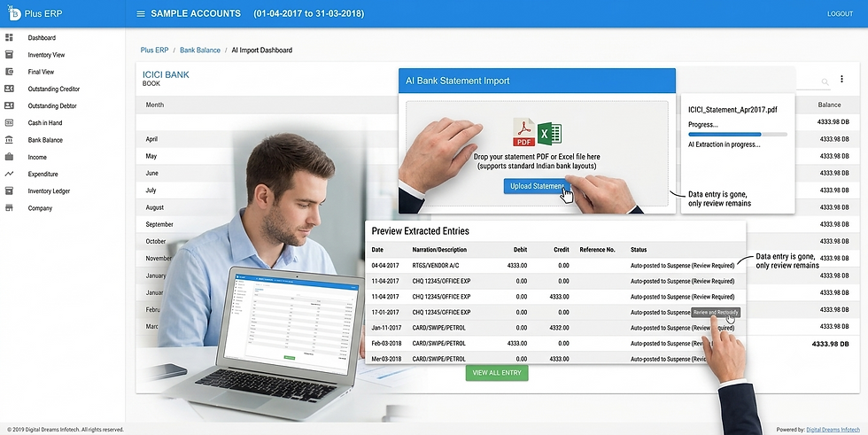868x435 pixels.
Task: Click the LOGOUT button
Action: point(840,14)
